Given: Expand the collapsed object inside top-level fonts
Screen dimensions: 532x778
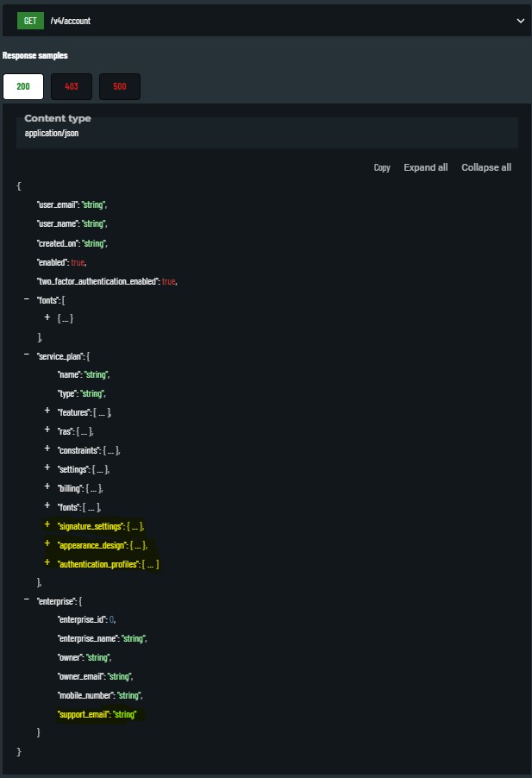Looking at the screenshot, I should 47,318.
